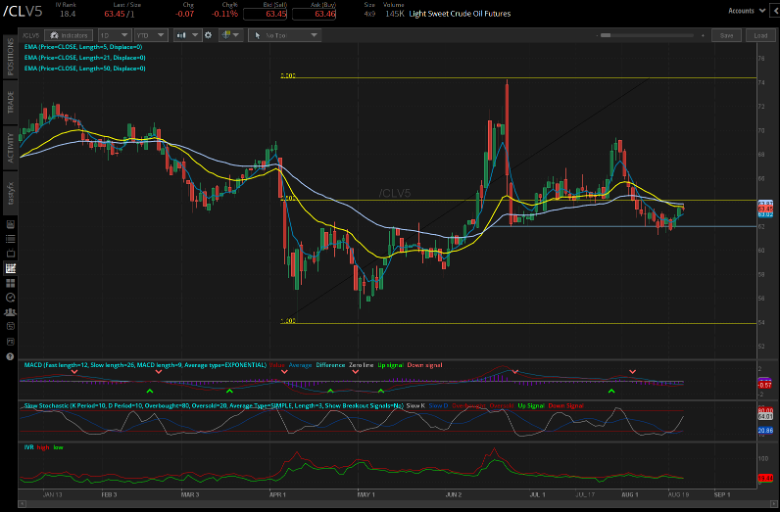This screenshot has height=515, width=780.
Task: Click the Chg% value -0.11%
Action: (x=224, y=14)
